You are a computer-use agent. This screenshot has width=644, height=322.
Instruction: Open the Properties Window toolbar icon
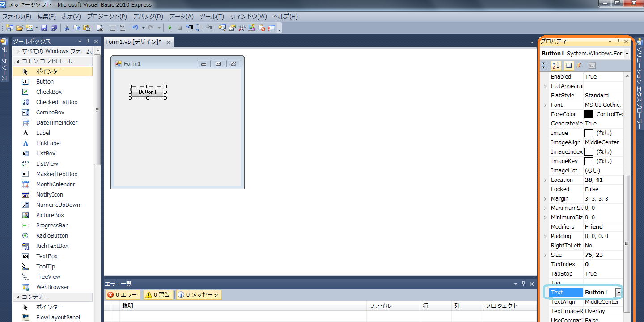click(232, 28)
